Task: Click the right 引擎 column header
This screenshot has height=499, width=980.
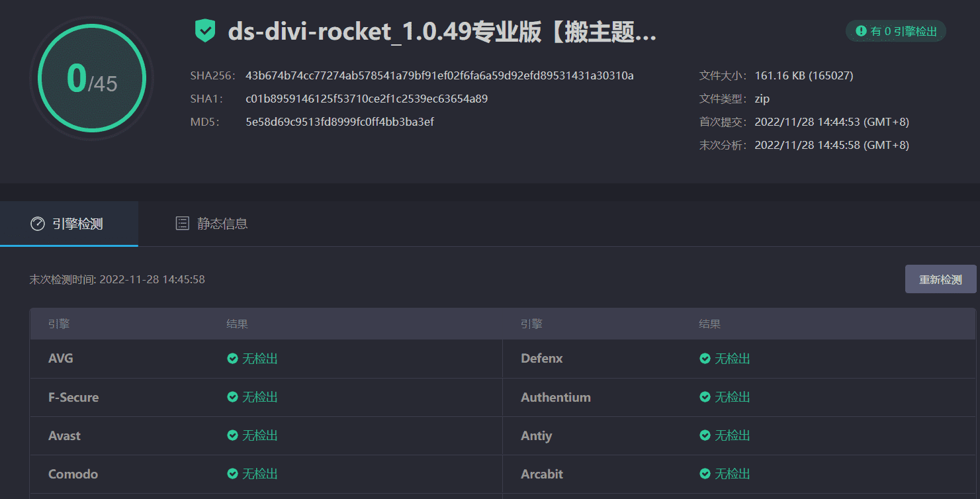Action: point(531,324)
